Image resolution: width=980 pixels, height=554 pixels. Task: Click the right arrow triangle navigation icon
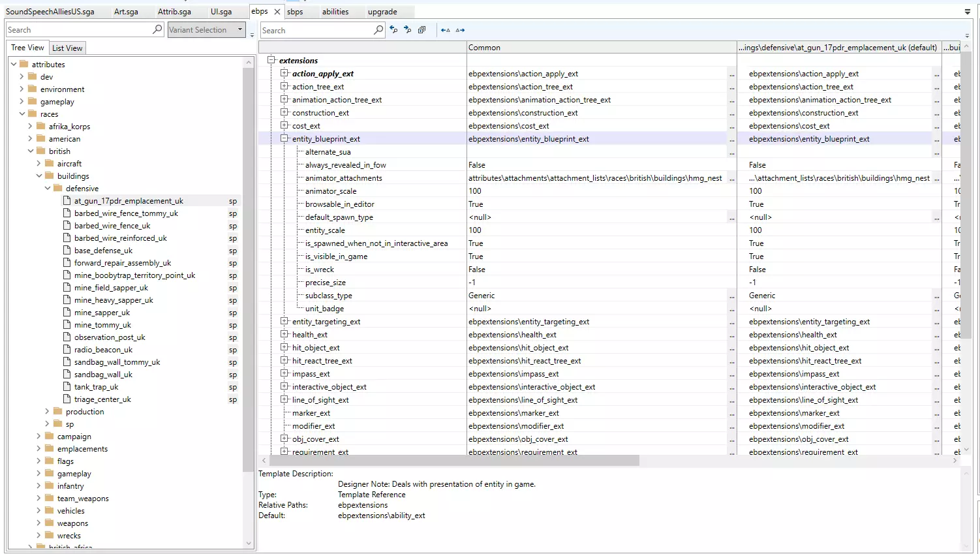click(461, 30)
